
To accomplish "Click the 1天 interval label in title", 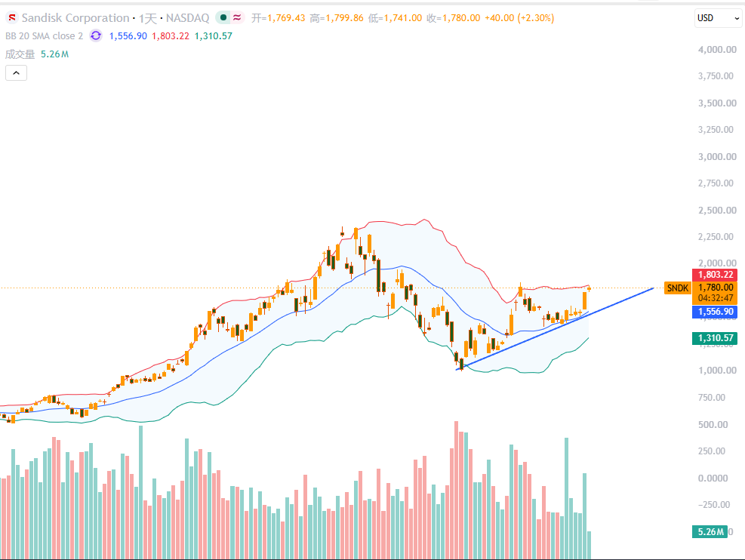I will click(x=148, y=18).
